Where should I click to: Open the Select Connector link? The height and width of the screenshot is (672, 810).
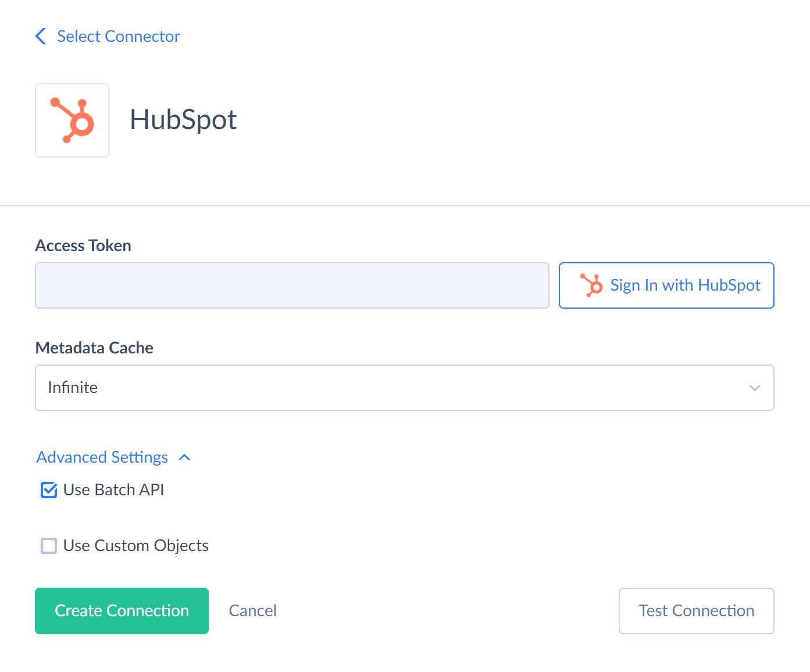[x=118, y=36]
